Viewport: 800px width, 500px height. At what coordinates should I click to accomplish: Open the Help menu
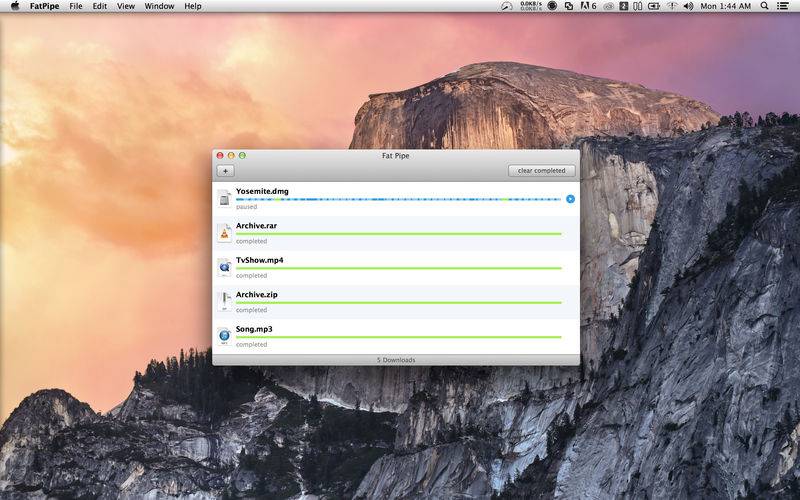(193, 6)
